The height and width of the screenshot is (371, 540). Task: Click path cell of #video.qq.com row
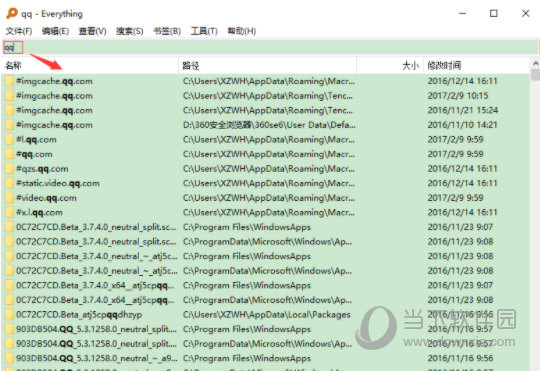point(269,198)
